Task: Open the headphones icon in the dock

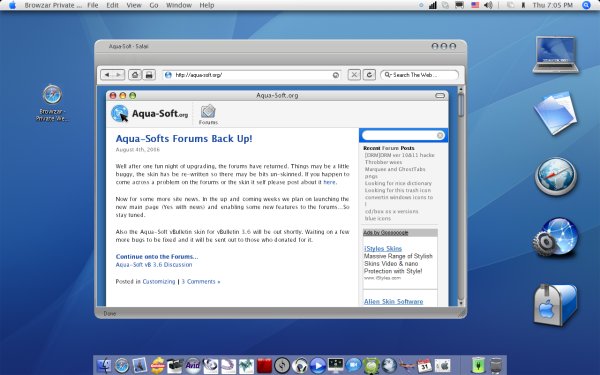Action: 300,365
